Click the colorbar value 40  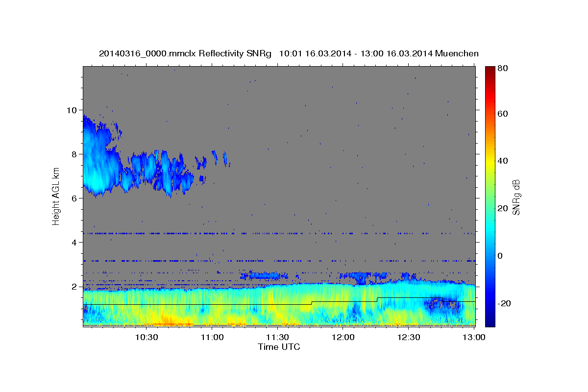[x=502, y=161]
